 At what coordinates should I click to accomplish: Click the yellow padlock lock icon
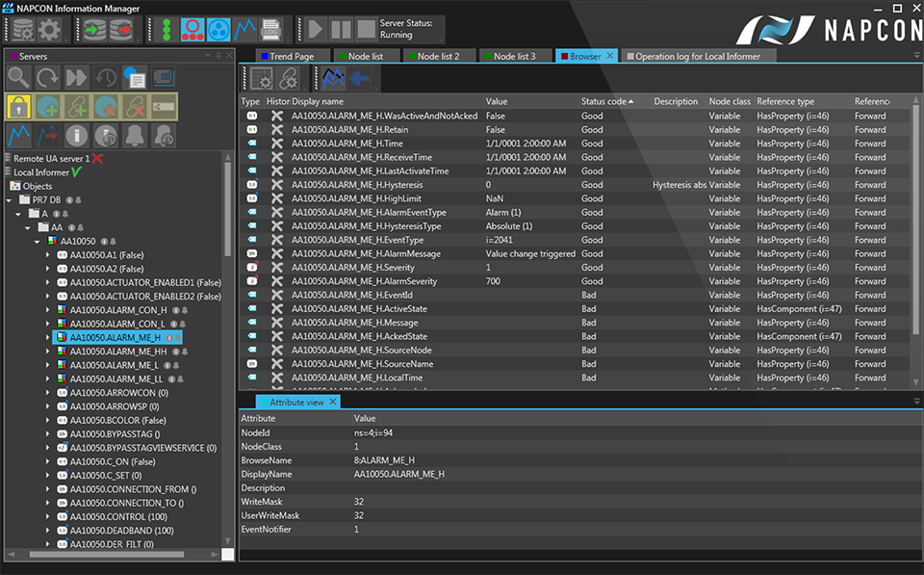(18, 107)
